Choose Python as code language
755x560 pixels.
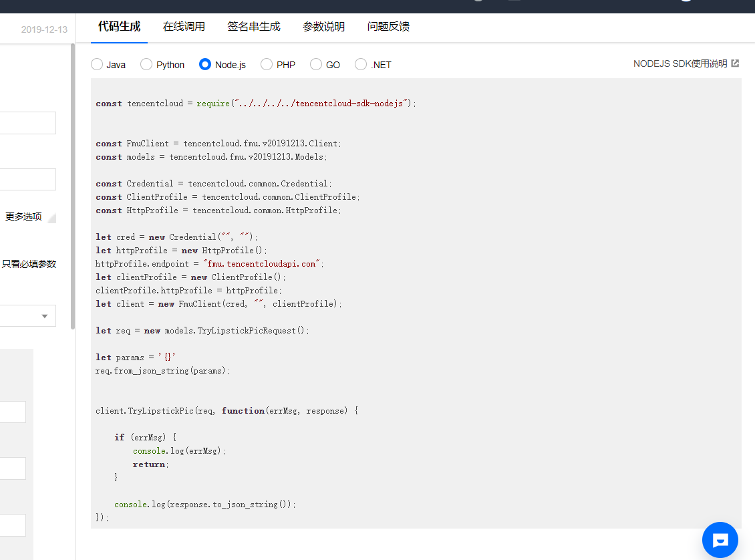tap(146, 65)
